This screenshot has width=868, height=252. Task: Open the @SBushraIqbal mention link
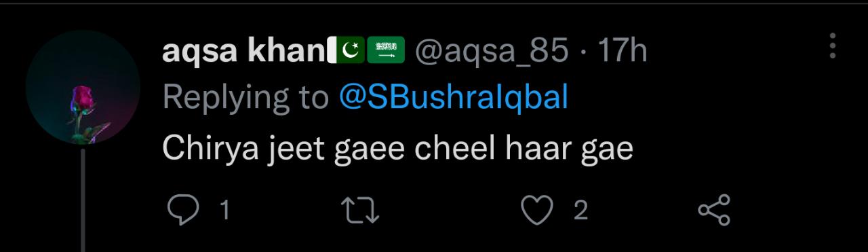point(453,98)
